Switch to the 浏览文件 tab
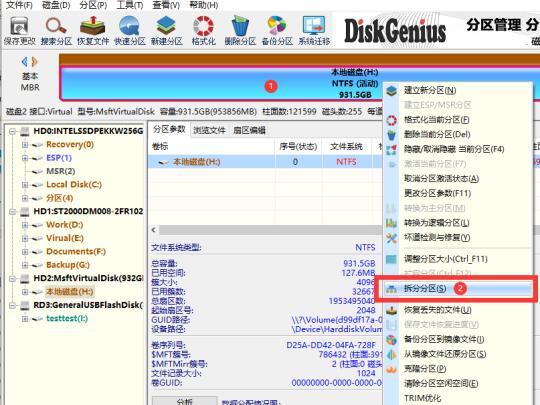540x405 pixels. click(x=209, y=130)
